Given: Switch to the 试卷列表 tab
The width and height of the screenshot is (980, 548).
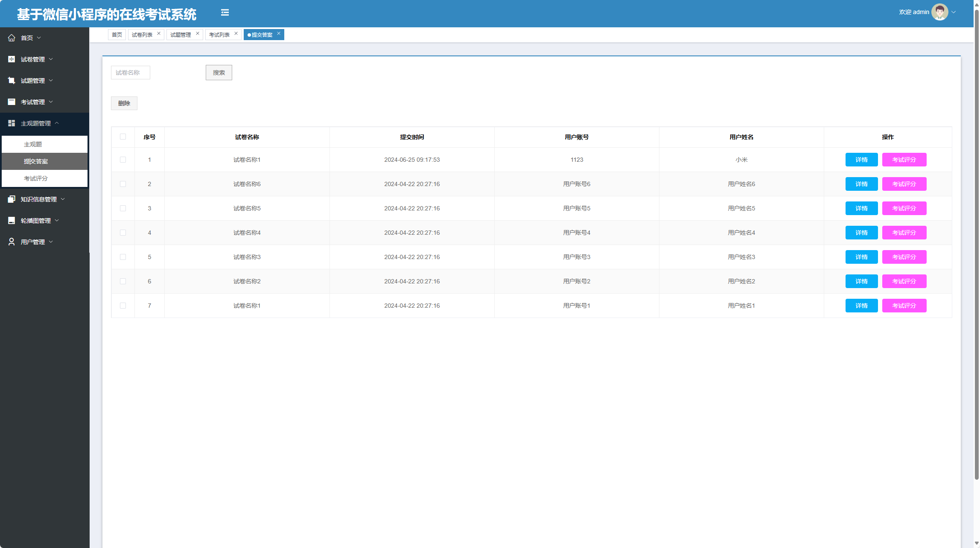Looking at the screenshot, I should [142, 35].
